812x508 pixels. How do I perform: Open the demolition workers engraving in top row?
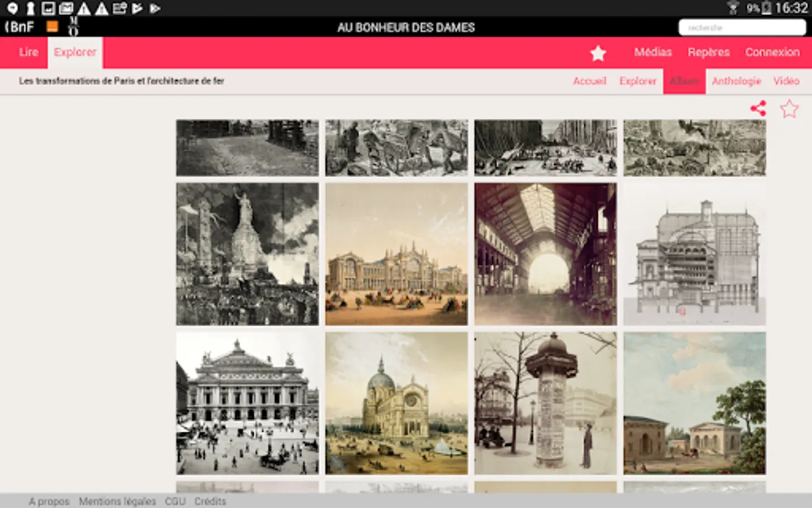[396, 148]
